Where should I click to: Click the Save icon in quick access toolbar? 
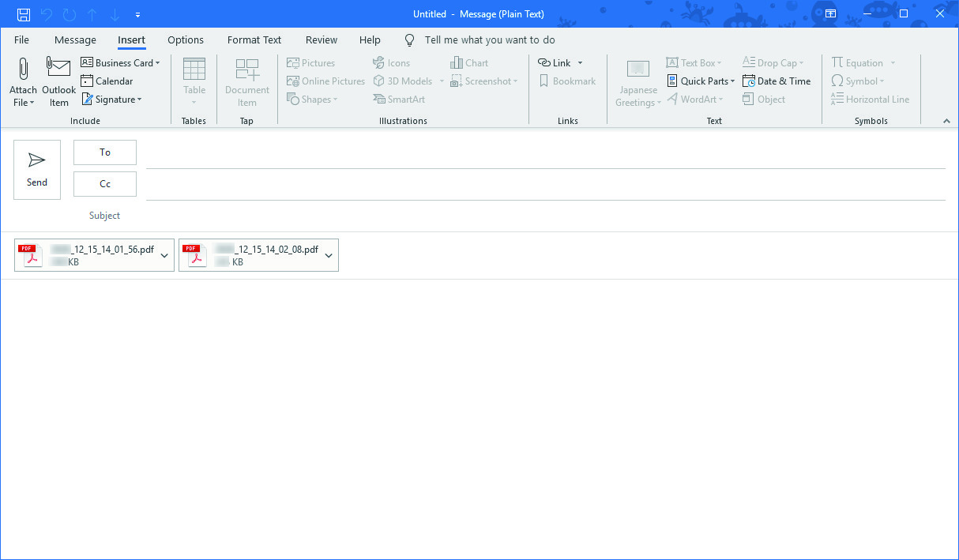click(x=24, y=14)
